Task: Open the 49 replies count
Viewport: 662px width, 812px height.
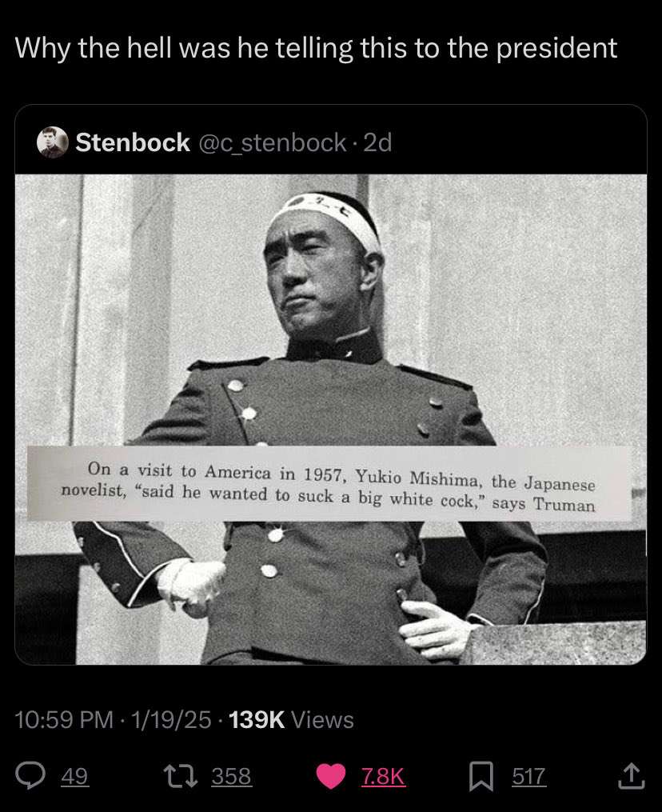Action: pyautogui.click(x=75, y=776)
